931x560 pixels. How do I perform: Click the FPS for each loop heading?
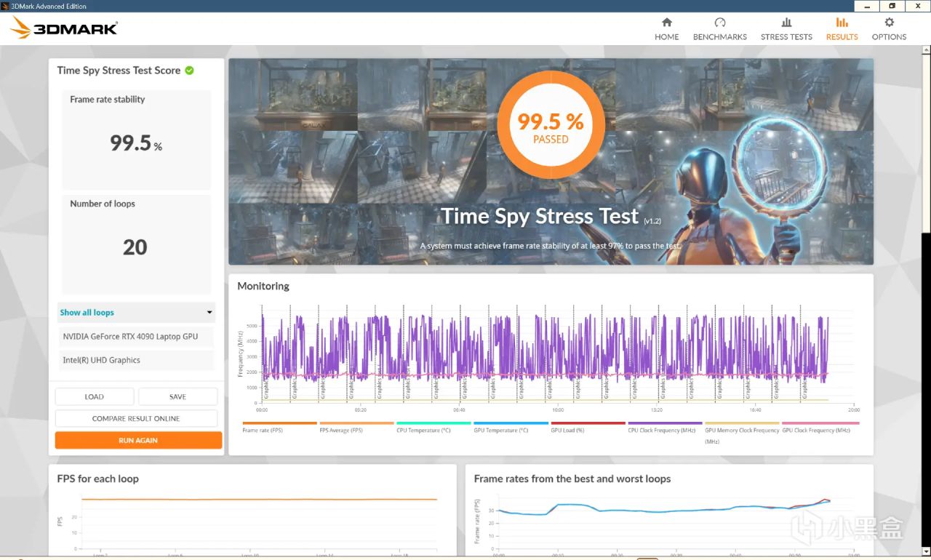coord(98,479)
